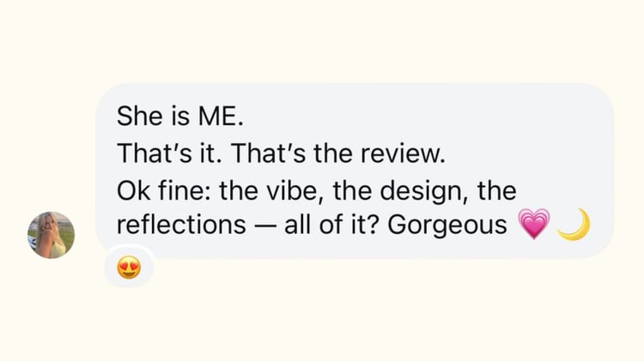Click the heart-eyes reaction emoji
This screenshot has width=644, height=361.
(129, 269)
